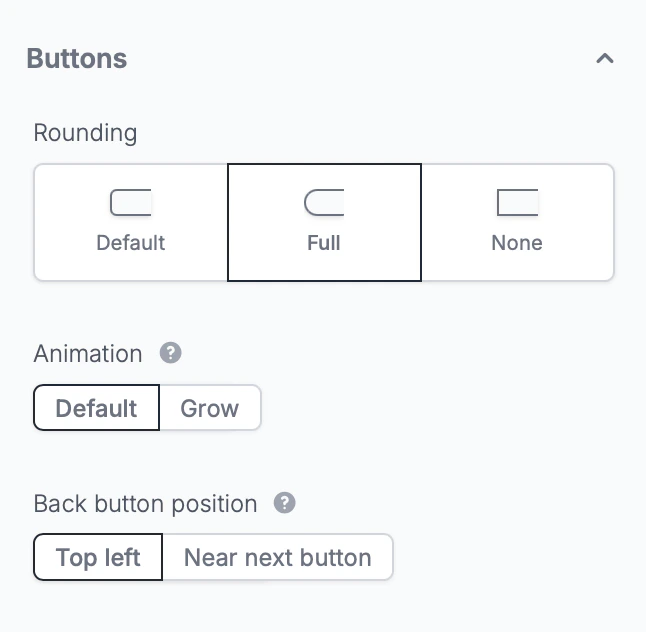Choose Top left back button position
Screen dimensions: 646x632
[x=98, y=558]
